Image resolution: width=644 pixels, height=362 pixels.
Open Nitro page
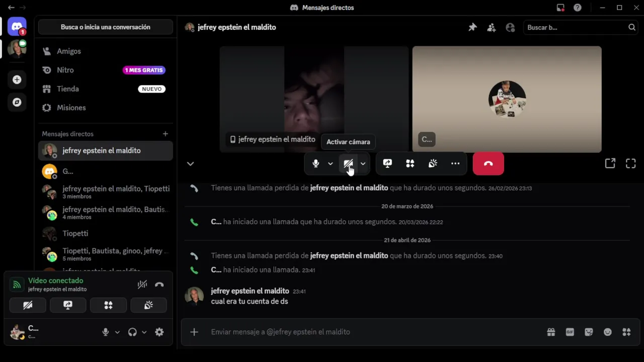pyautogui.click(x=106, y=70)
